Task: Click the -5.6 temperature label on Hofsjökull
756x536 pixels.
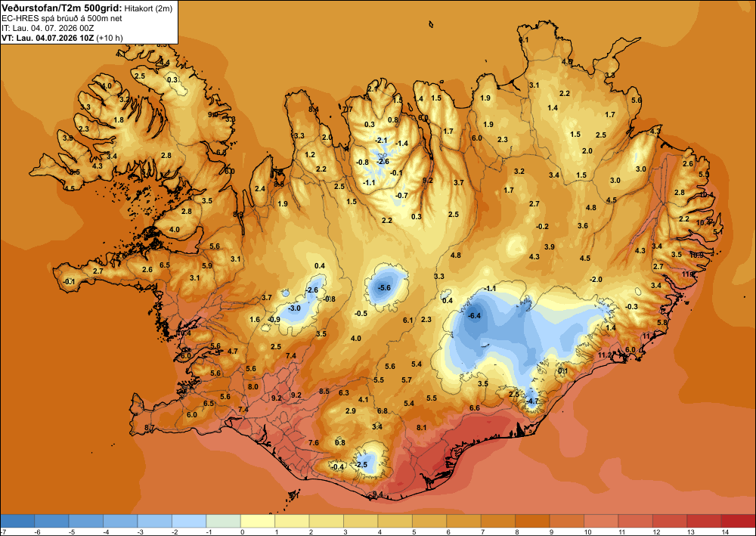Action: [385, 288]
